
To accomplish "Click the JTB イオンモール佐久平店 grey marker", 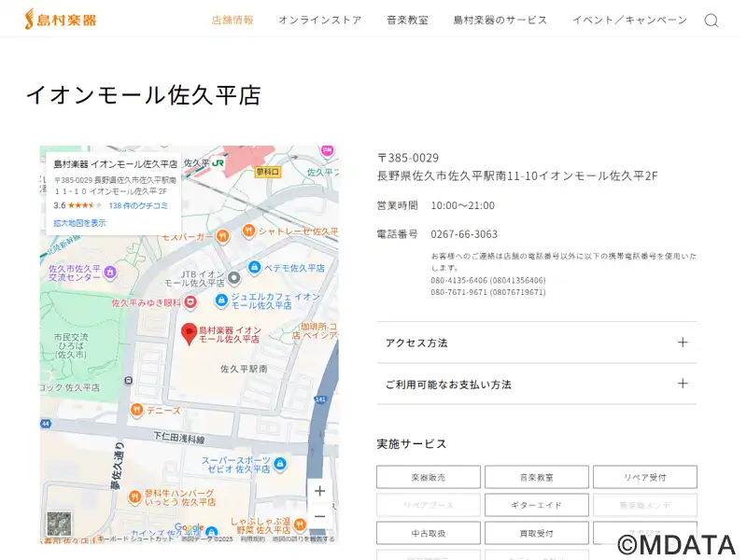I will 234,277.
